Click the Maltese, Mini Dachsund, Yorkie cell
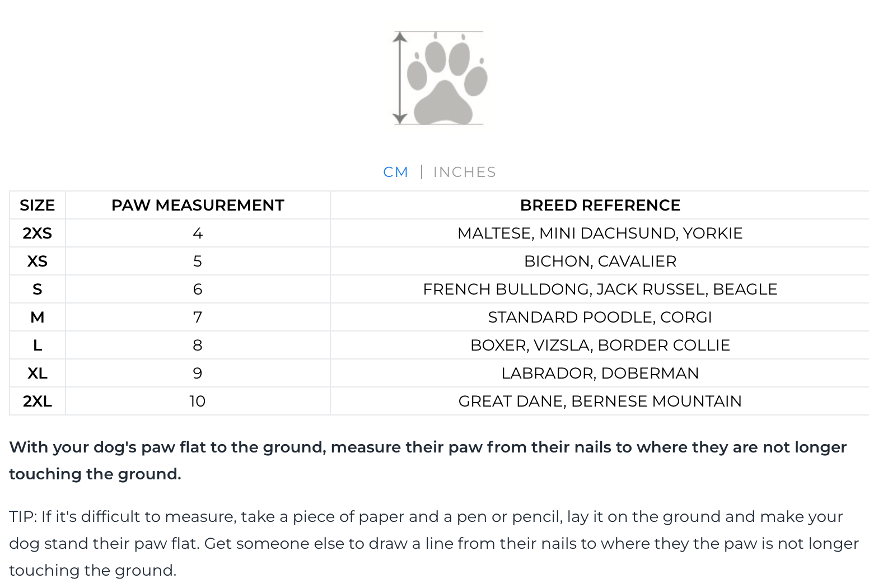This screenshot has height=588, width=869. coord(600,233)
